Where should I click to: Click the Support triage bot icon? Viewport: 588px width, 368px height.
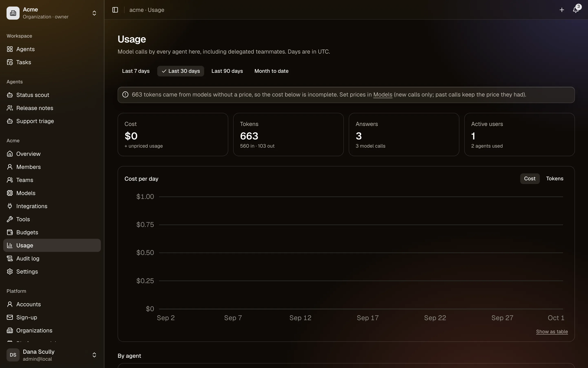[x=10, y=121]
